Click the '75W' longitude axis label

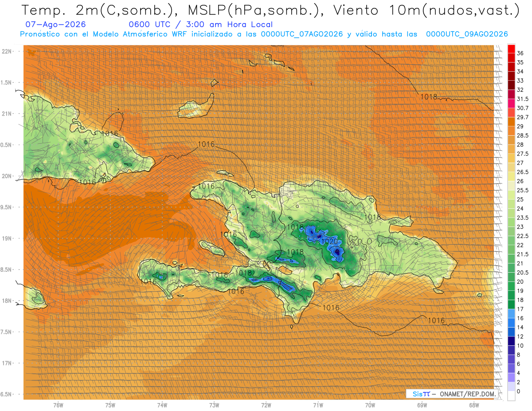pos(110,405)
